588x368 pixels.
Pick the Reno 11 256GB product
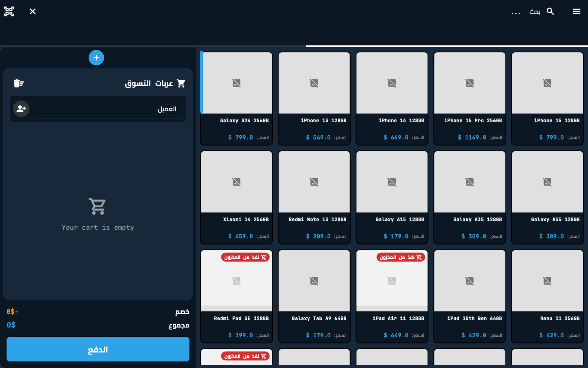[x=547, y=296]
